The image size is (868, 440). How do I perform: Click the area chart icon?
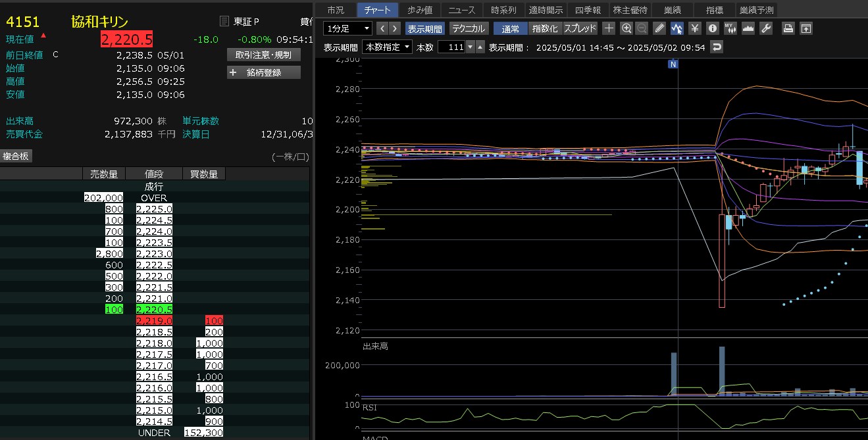click(x=748, y=28)
